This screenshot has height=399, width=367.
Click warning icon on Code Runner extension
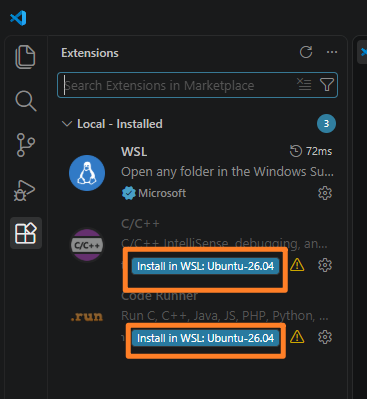click(297, 337)
